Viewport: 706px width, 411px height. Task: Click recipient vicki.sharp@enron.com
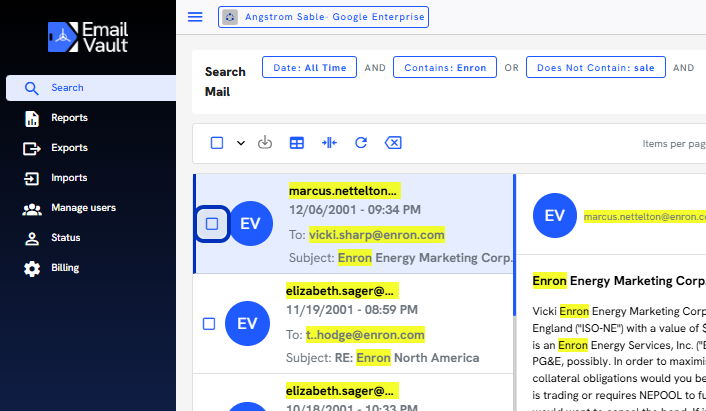(376, 235)
